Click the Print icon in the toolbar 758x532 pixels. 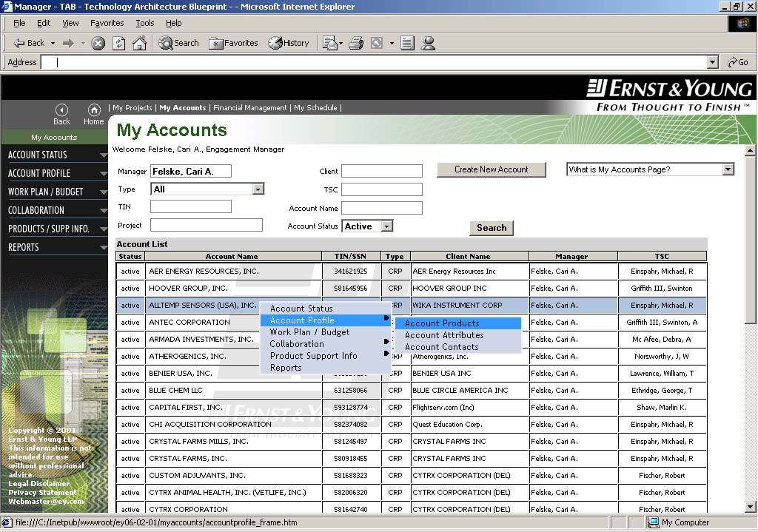pos(356,44)
